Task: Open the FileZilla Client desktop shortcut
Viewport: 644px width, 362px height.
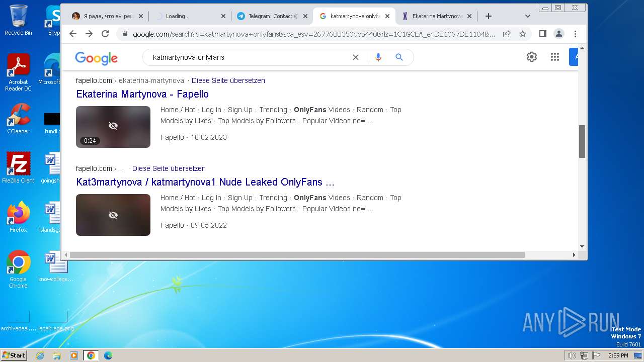Action: [x=18, y=168]
